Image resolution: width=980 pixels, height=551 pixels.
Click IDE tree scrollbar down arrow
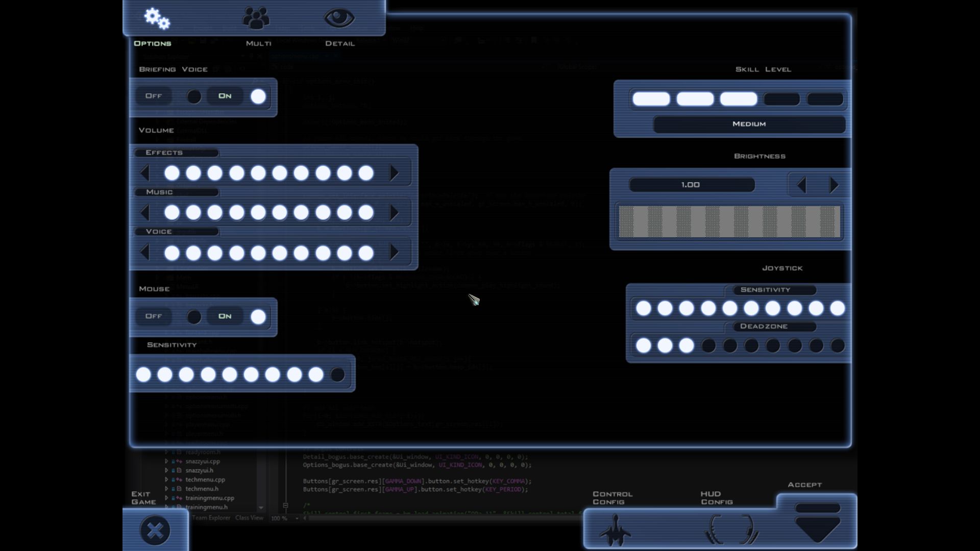tap(261, 508)
